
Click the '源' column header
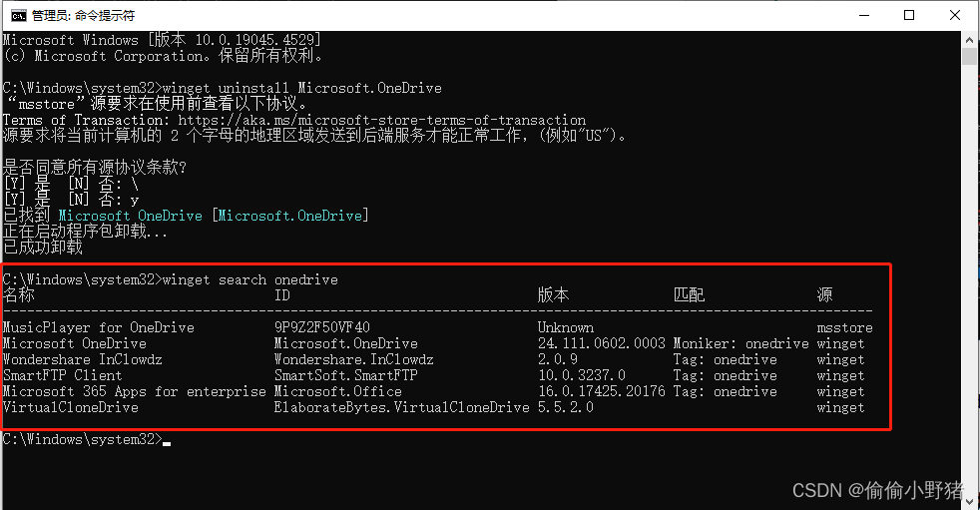pos(824,295)
